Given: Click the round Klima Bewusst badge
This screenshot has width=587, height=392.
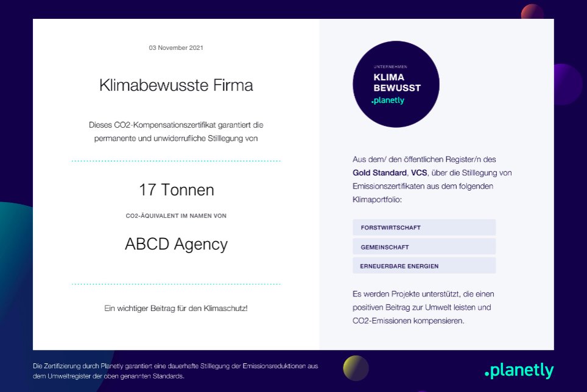Looking at the screenshot, I should point(396,84).
